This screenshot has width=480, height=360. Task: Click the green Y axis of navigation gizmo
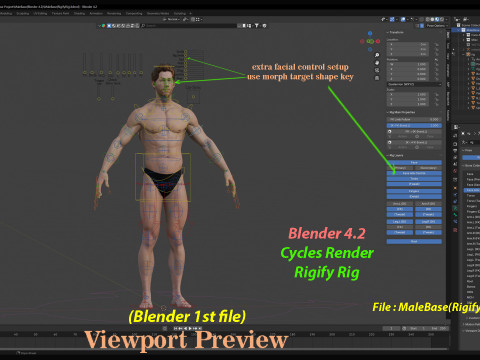click(370, 41)
